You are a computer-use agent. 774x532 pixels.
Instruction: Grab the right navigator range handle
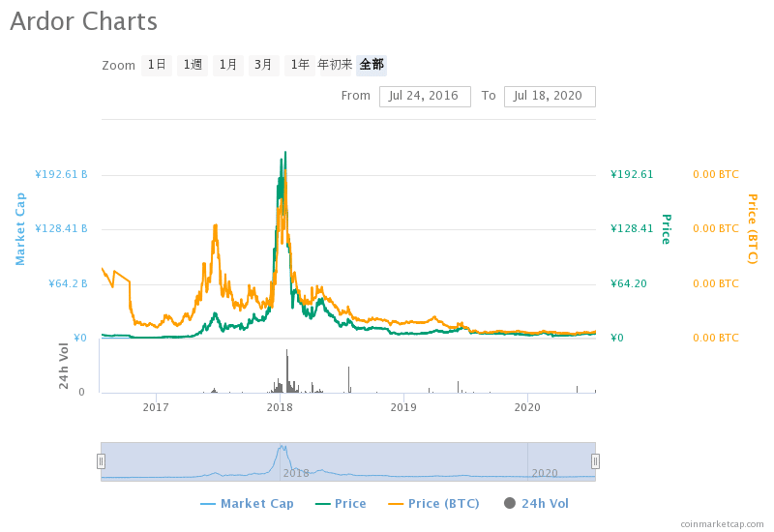point(595,461)
